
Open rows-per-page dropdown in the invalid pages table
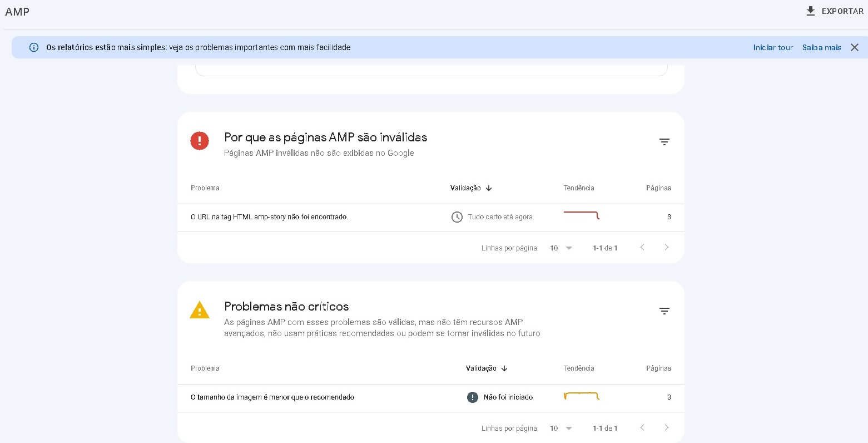[561, 248]
